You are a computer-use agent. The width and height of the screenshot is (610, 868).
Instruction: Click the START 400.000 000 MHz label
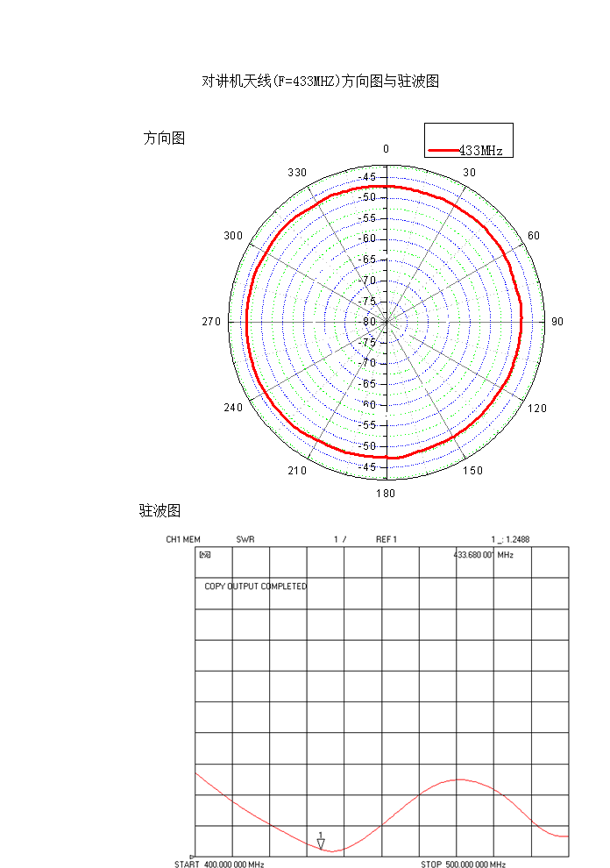point(219,864)
